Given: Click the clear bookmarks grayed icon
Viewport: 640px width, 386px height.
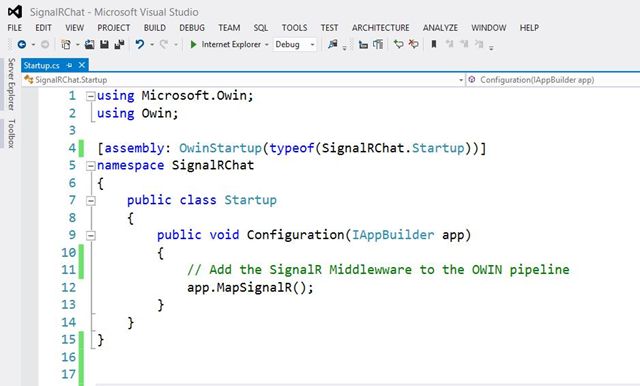Looking at the screenshot, I should [479, 44].
